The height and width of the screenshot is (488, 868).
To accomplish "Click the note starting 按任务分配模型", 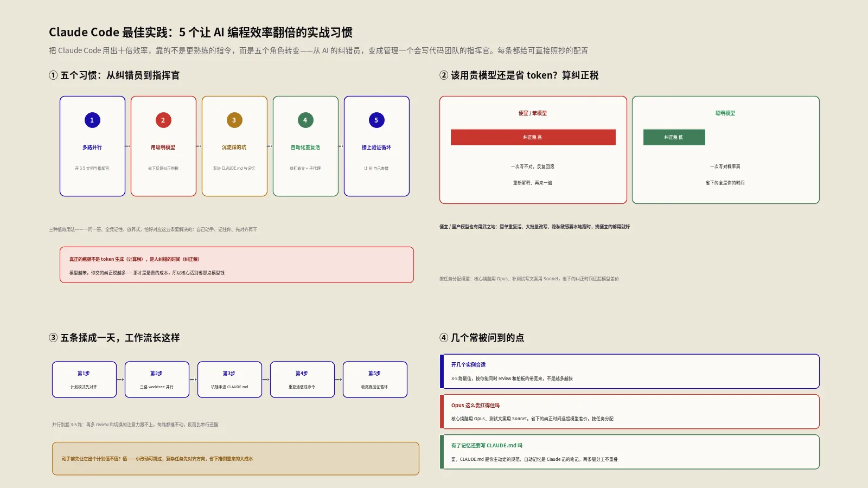I will click(529, 279).
